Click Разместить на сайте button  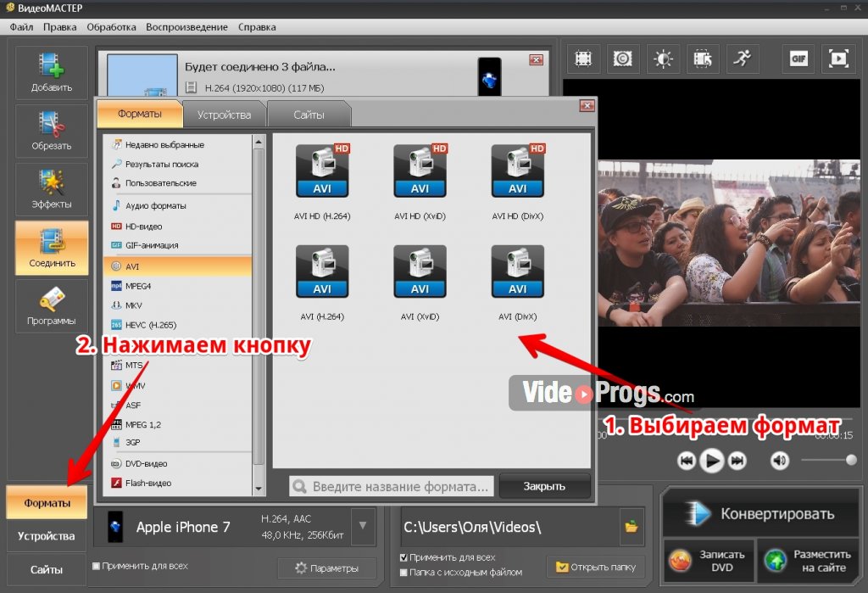806,560
